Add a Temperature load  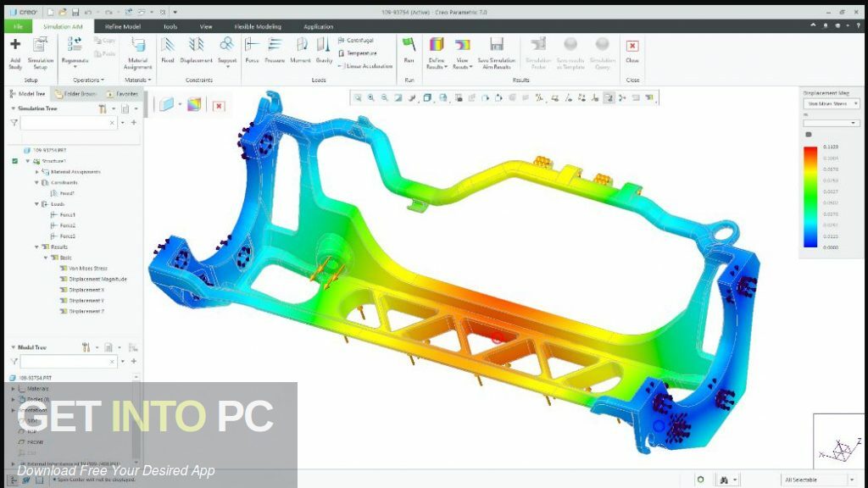coord(357,53)
